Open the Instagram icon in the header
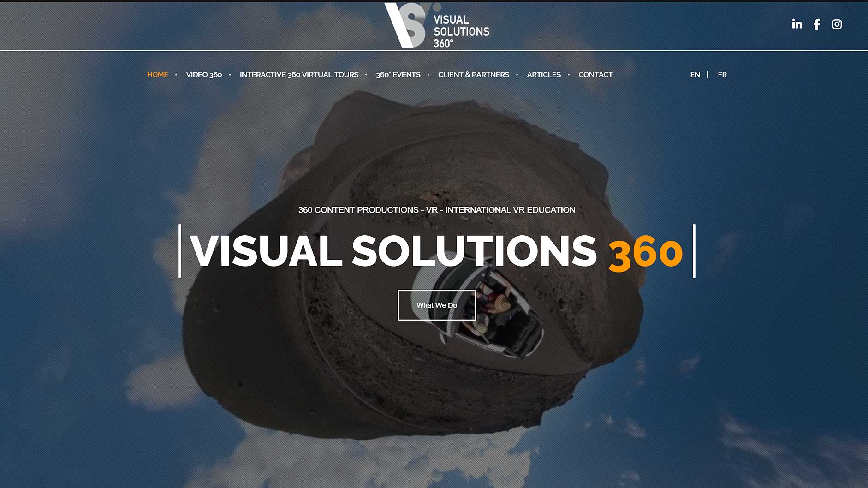Image resolution: width=868 pixels, height=488 pixels. 837,24
